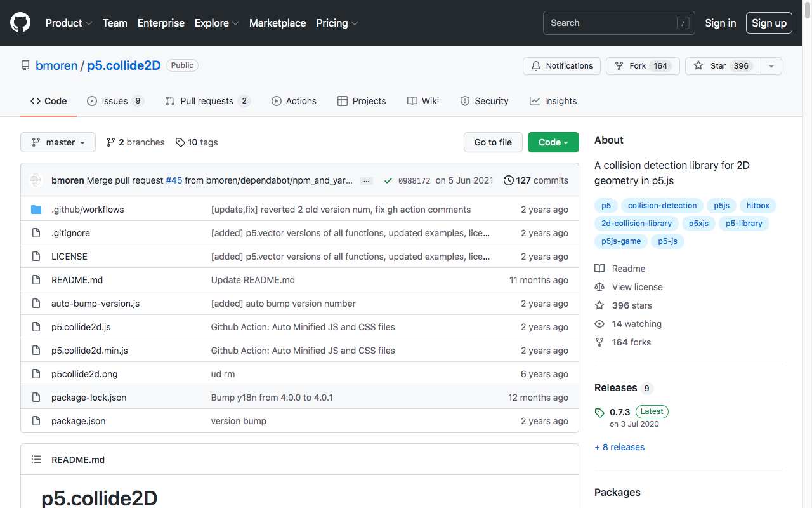This screenshot has width=812, height=508.
Task: Expand the commit message ellipsis button
Action: [x=367, y=181]
